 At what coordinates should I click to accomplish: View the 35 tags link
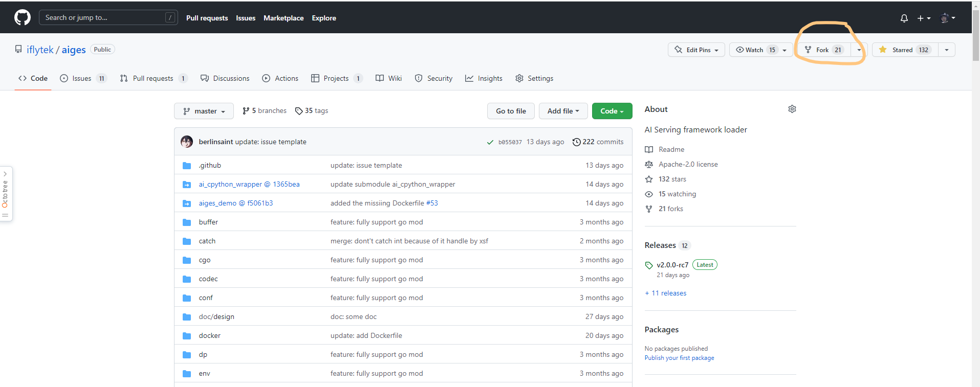point(312,111)
